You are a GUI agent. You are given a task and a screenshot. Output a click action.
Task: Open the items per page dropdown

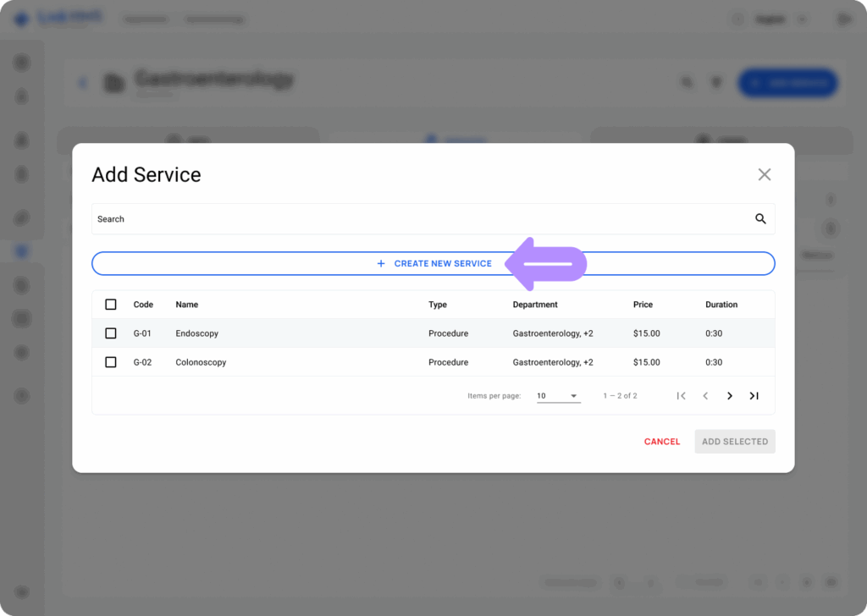click(x=558, y=395)
